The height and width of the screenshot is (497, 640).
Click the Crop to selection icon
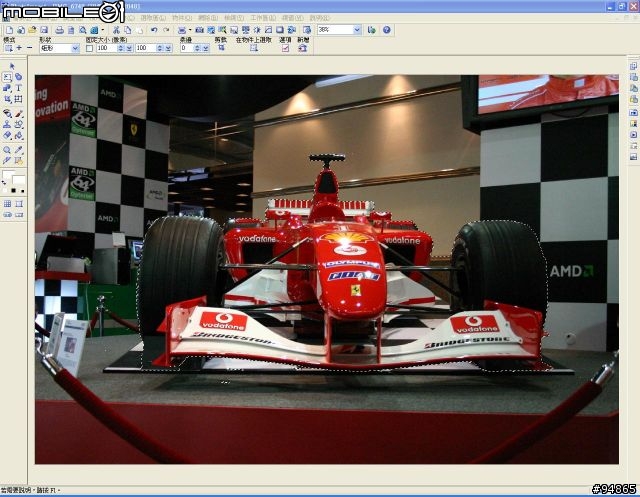(221, 48)
